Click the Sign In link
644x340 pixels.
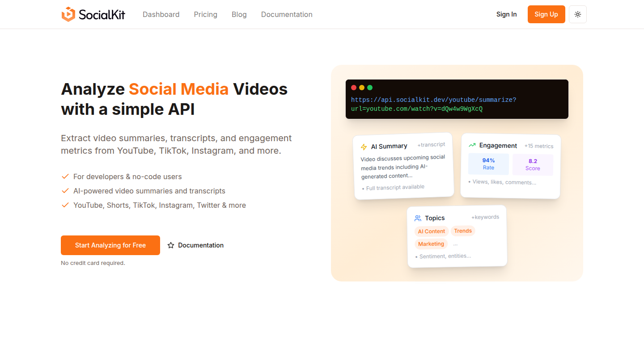point(506,14)
